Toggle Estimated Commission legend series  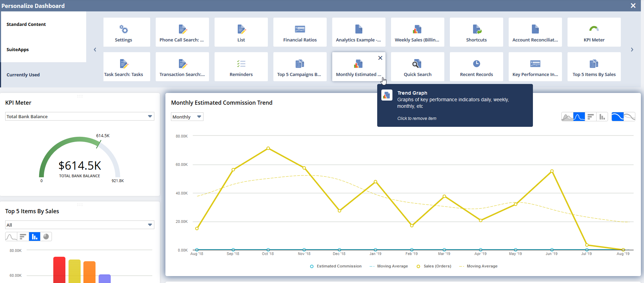point(336,266)
